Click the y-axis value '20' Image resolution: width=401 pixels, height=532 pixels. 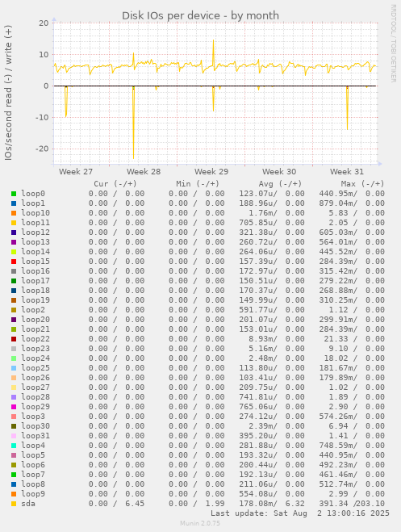44,23
